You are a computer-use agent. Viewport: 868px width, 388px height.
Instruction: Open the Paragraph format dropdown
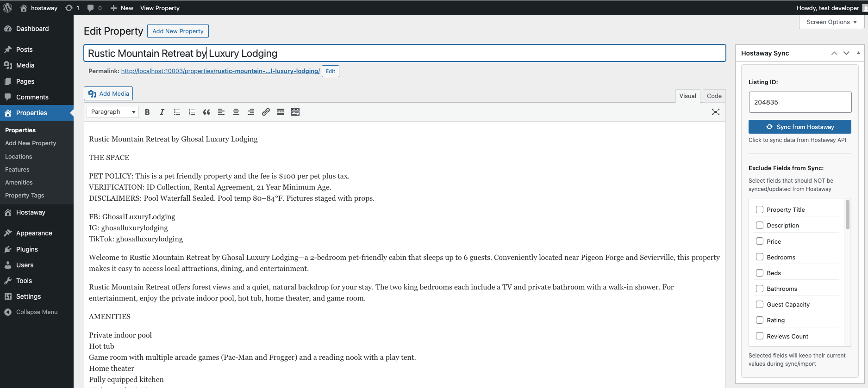[x=112, y=112]
